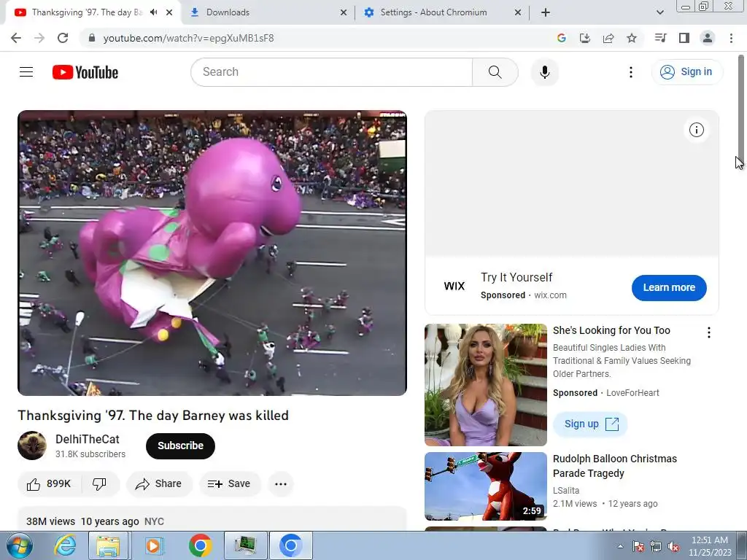This screenshot has width=747, height=560.
Task: Switch to Thanksgiving '97 YouTube tab
Action: coord(87,12)
